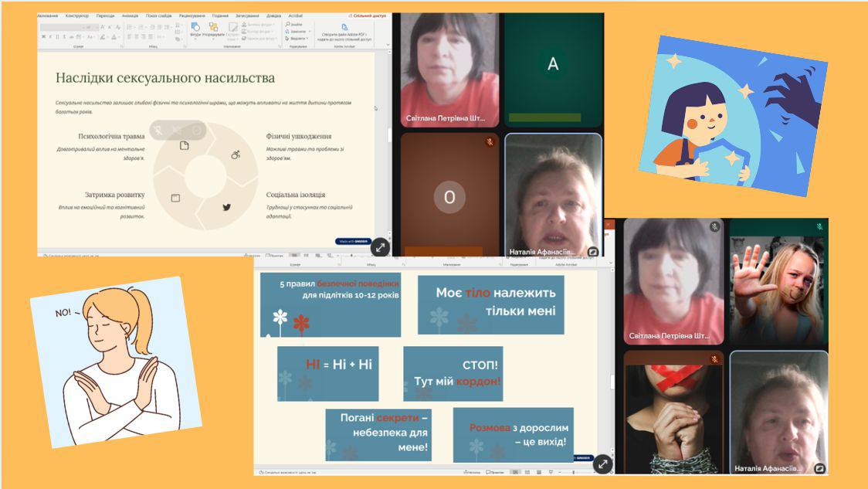The width and height of the screenshot is (868, 489).
Task: Click the Create Adobe PDF icon
Action: (344, 27)
